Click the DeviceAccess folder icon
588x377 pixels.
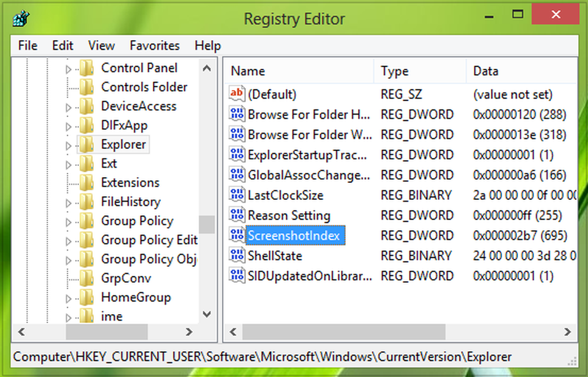(x=87, y=106)
